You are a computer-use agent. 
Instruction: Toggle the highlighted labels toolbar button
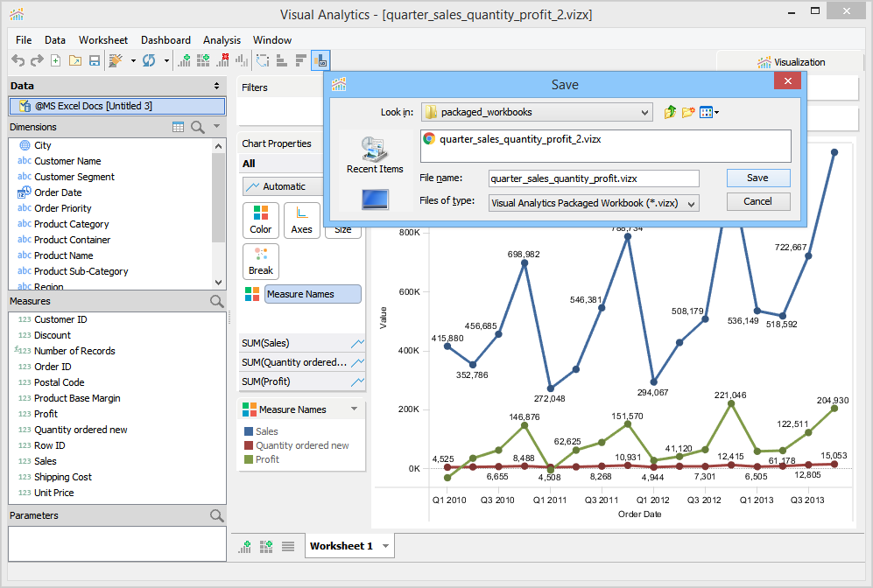(320, 60)
